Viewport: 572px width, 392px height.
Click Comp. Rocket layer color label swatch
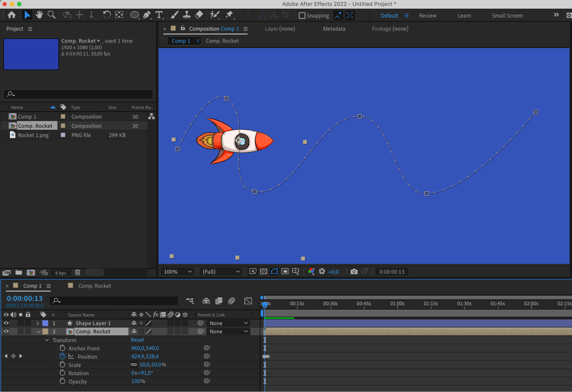[x=45, y=331]
